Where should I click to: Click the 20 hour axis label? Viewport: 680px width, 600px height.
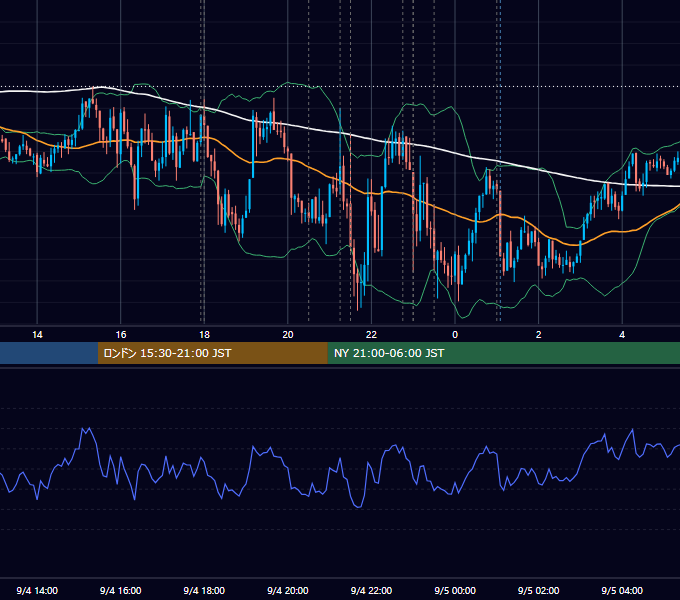pyautogui.click(x=288, y=335)
